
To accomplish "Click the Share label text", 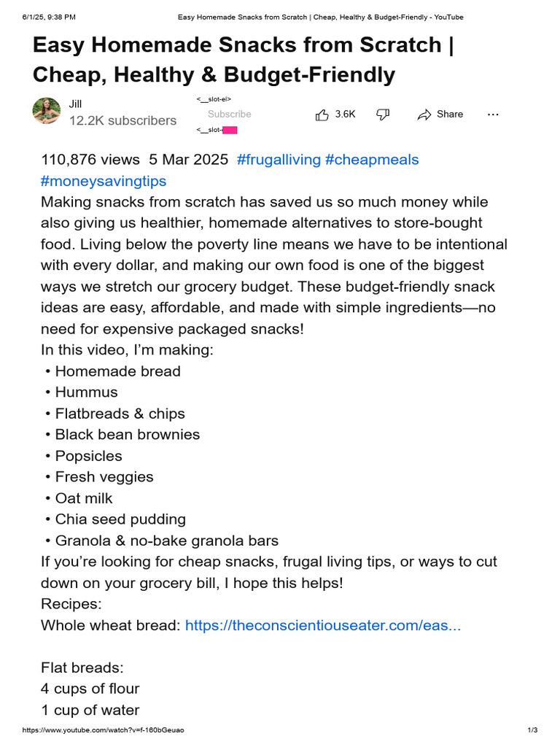I will 449,115.
